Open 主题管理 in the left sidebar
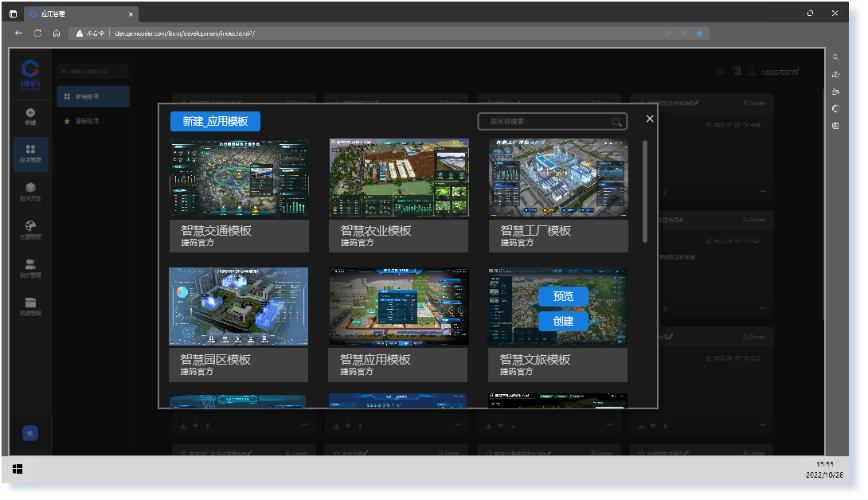This screenshot has height=500, width=868. pyautogui.click(x=30, y=230)
